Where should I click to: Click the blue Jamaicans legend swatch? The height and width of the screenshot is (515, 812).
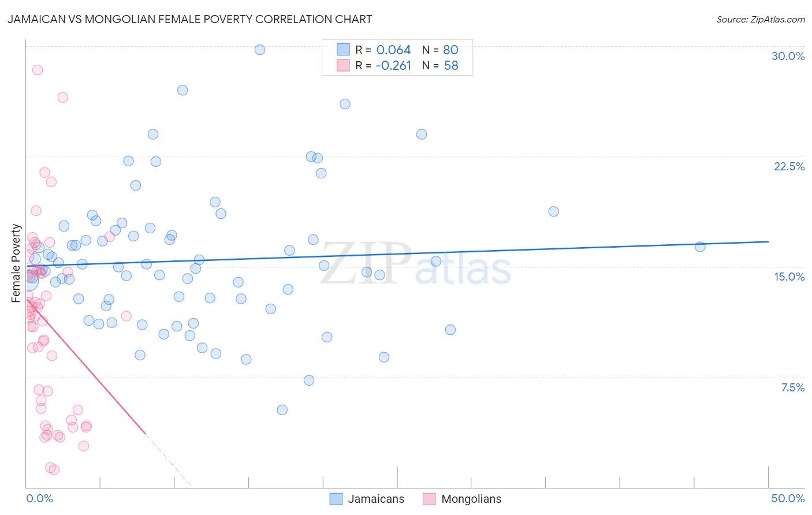(336, 499)
